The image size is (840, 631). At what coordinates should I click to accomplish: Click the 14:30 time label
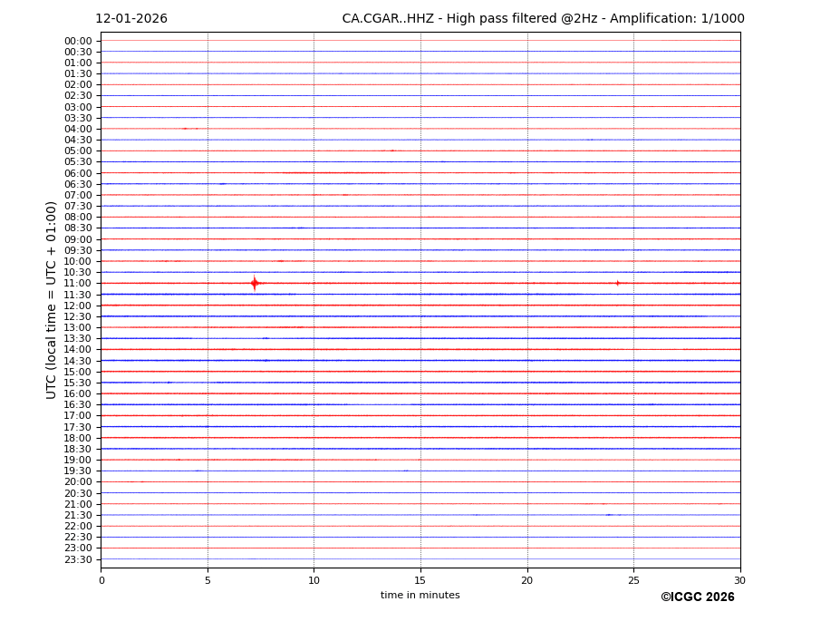[78, 361]
